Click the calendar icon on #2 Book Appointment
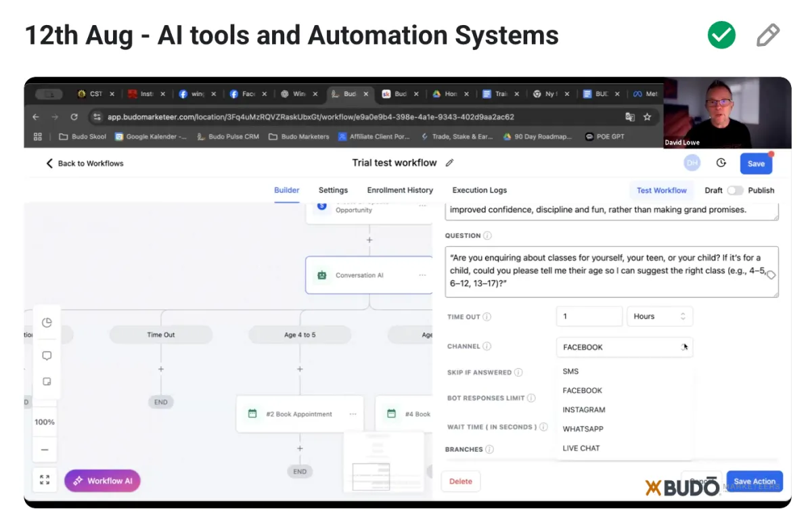This screenshot has width=812, height=531. coord(252,413)
